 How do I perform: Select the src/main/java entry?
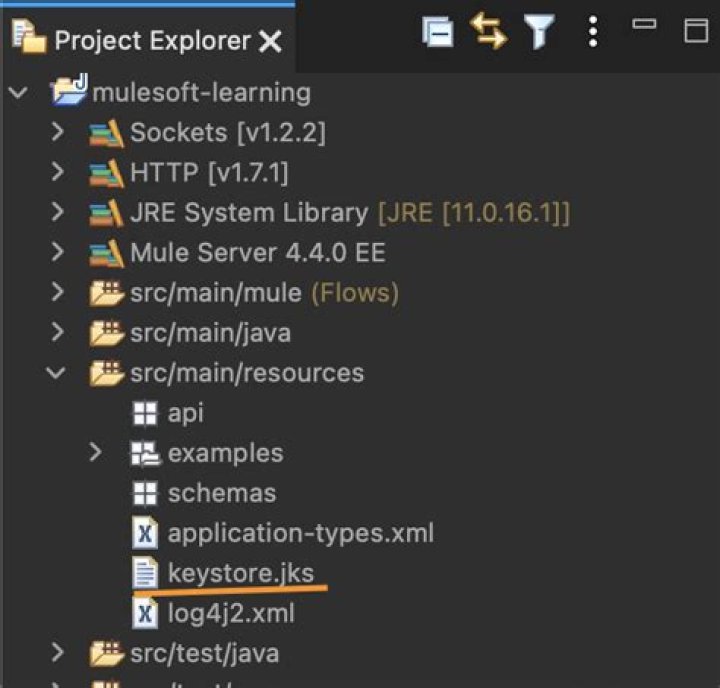211,333
